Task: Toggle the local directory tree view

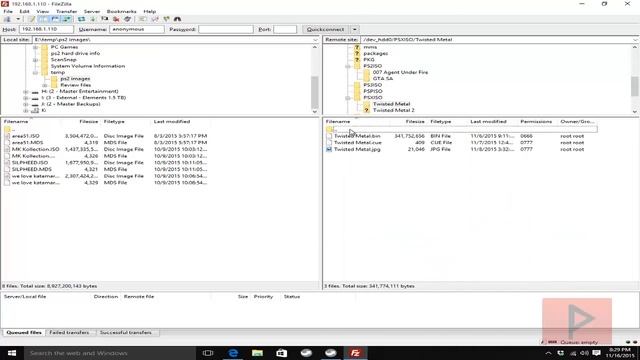Action: point(43,19)
